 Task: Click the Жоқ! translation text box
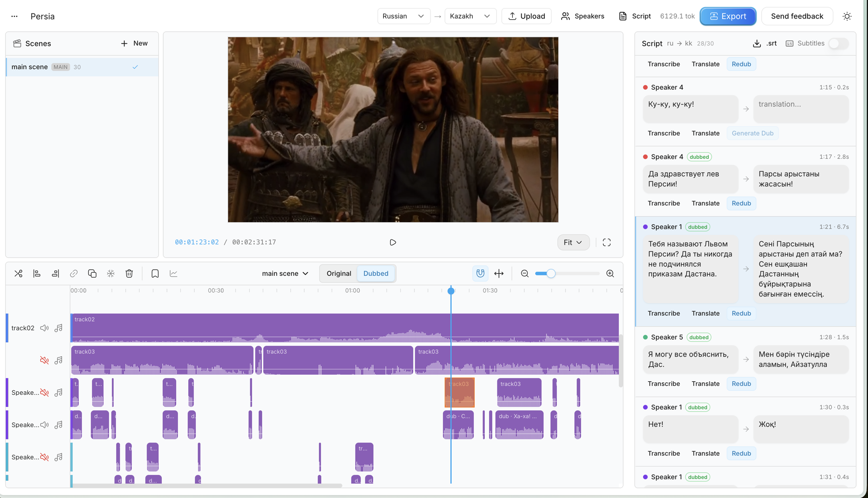point(801,429)
